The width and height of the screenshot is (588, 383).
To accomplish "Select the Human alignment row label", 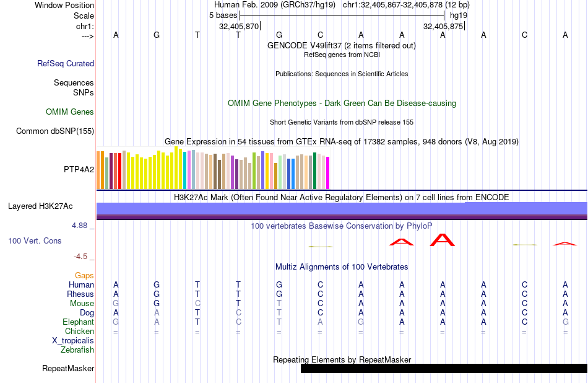I will tap(81, 284).
